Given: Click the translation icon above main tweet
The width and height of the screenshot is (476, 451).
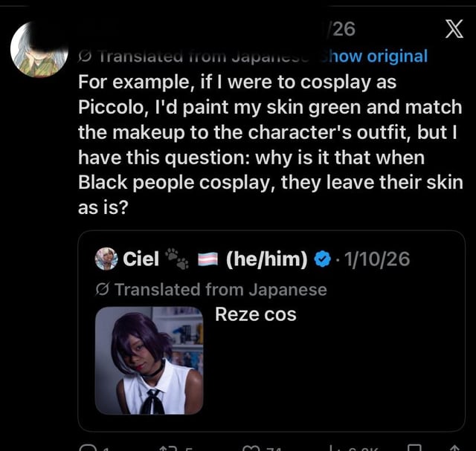Looking at the screenshot, I should 86,56.
